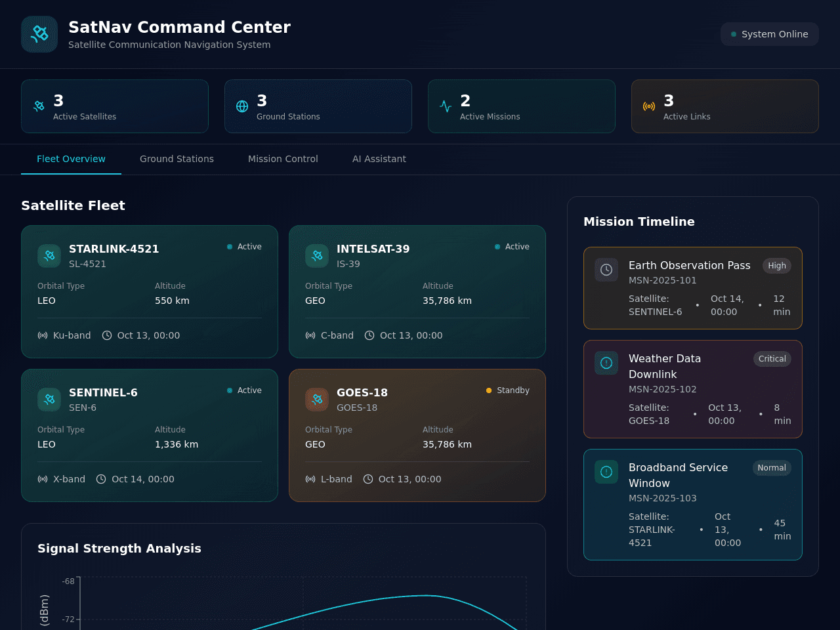Switch to the AI Assistant tab
The image size is (840, 630).
pos(379,159)
